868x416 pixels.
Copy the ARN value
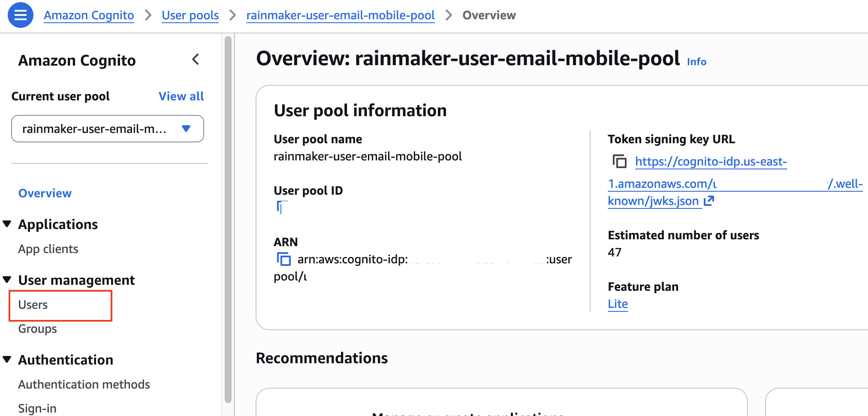[x=283, y=259]
